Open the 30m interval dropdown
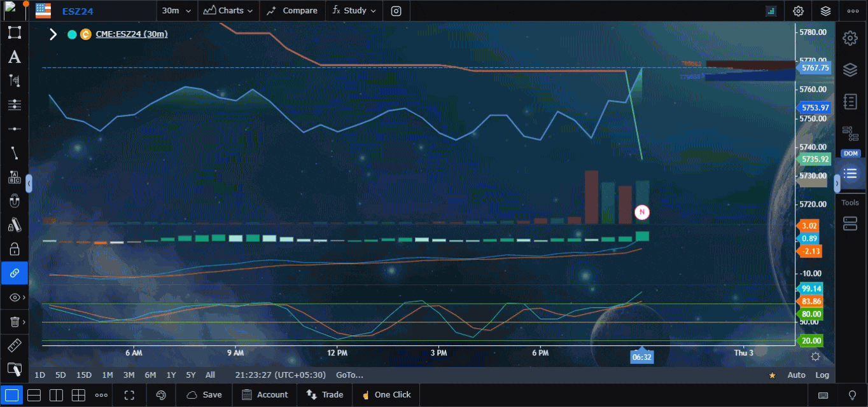The height and width of the screenshot is (407, 868). [176, 11]
